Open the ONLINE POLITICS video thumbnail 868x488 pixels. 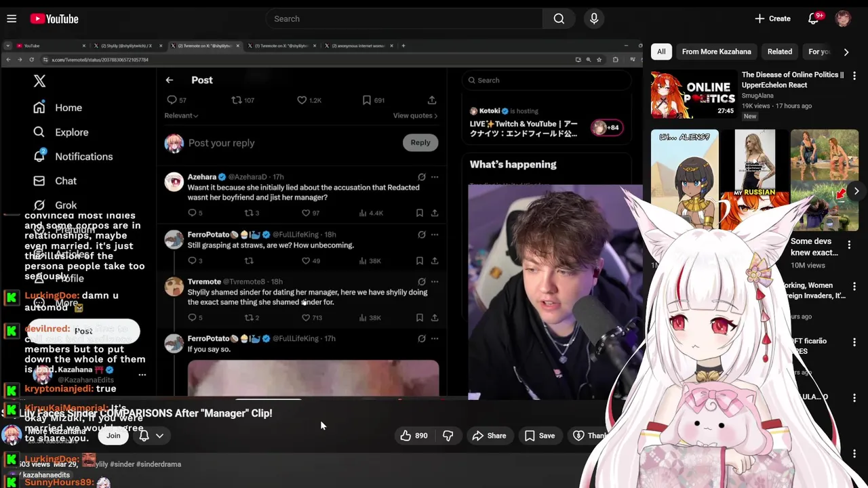click(x=694, y=94)
